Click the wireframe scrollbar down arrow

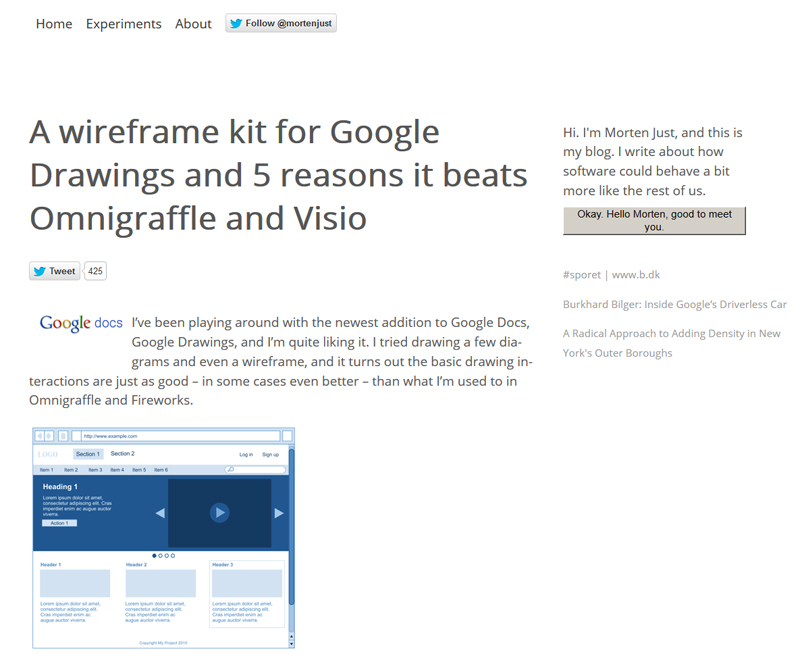tap(291, 643)
